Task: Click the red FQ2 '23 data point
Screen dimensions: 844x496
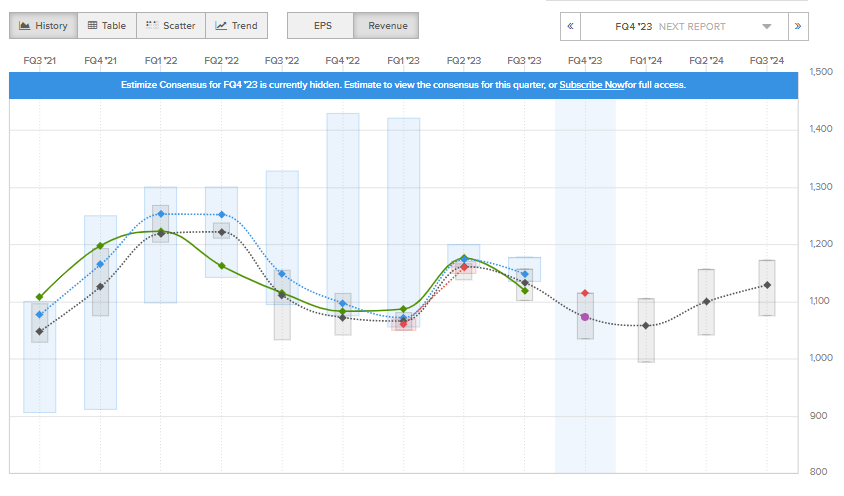Action: tap(465, 267)
